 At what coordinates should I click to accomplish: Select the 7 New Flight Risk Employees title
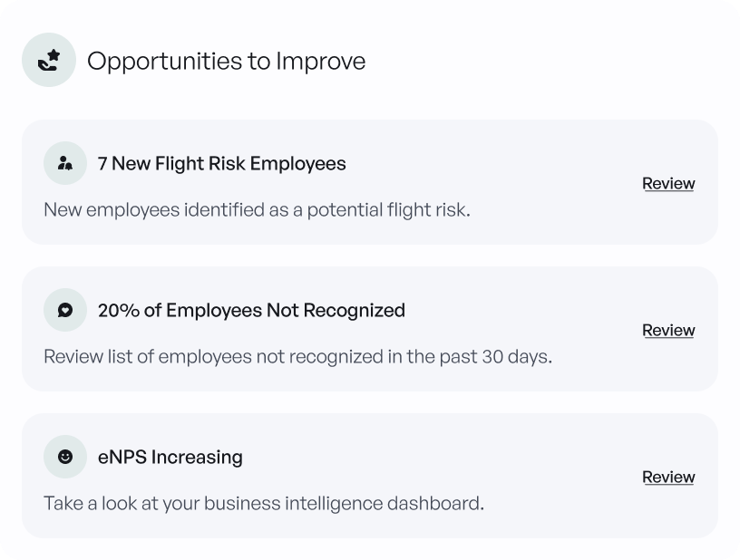pyautogui.click(x=222, y=164)
